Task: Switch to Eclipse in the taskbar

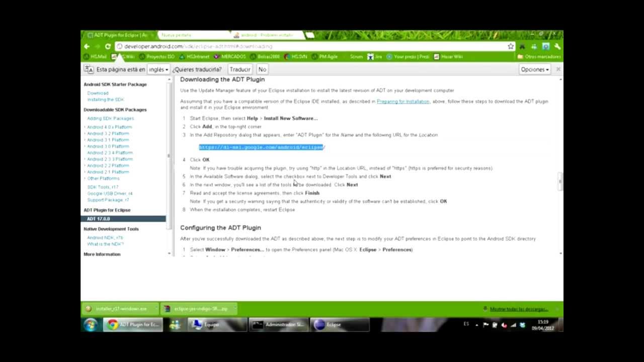Action: coord(340,325)
